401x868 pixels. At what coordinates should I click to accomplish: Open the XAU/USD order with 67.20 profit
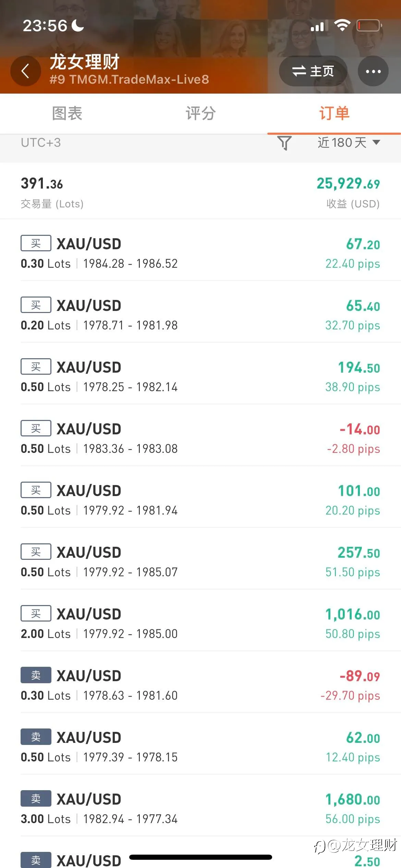coord(200,253)
